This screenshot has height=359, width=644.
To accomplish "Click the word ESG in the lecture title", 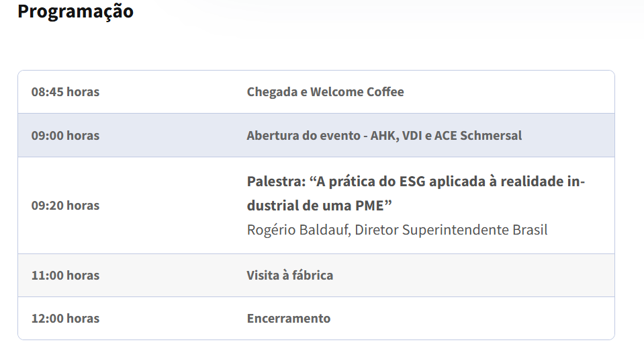I will point(412,182).
